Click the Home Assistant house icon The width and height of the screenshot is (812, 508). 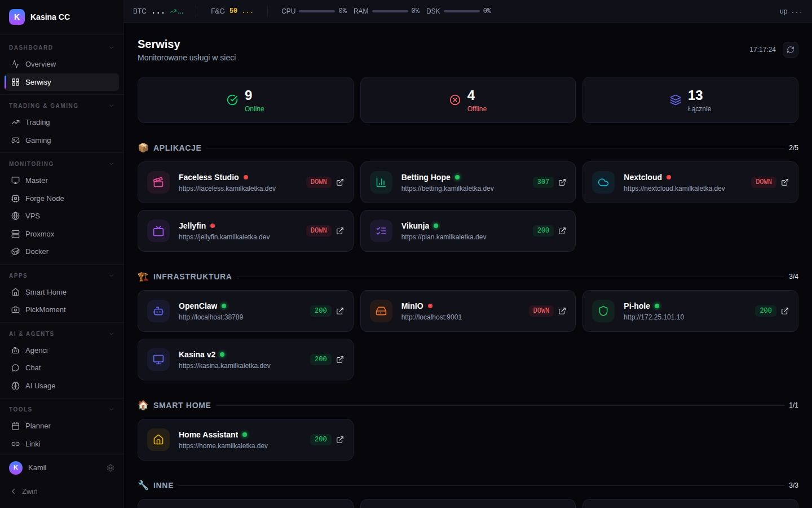pos(158,440)
